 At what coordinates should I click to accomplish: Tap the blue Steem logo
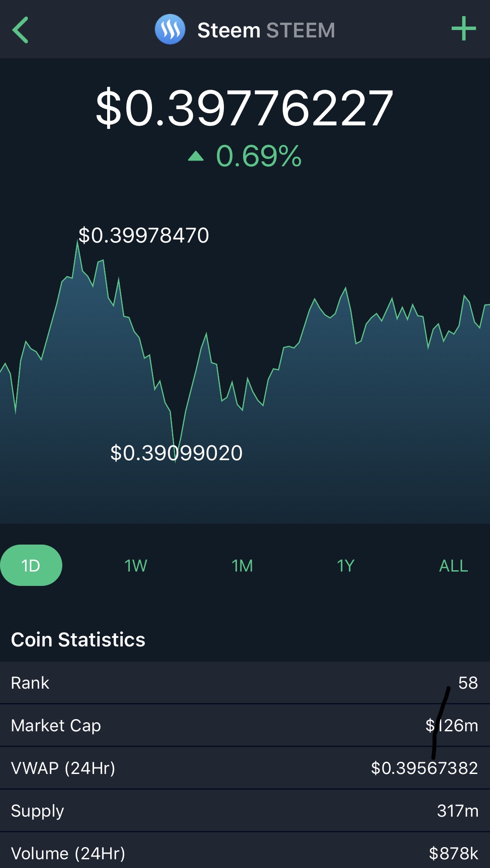170,30
